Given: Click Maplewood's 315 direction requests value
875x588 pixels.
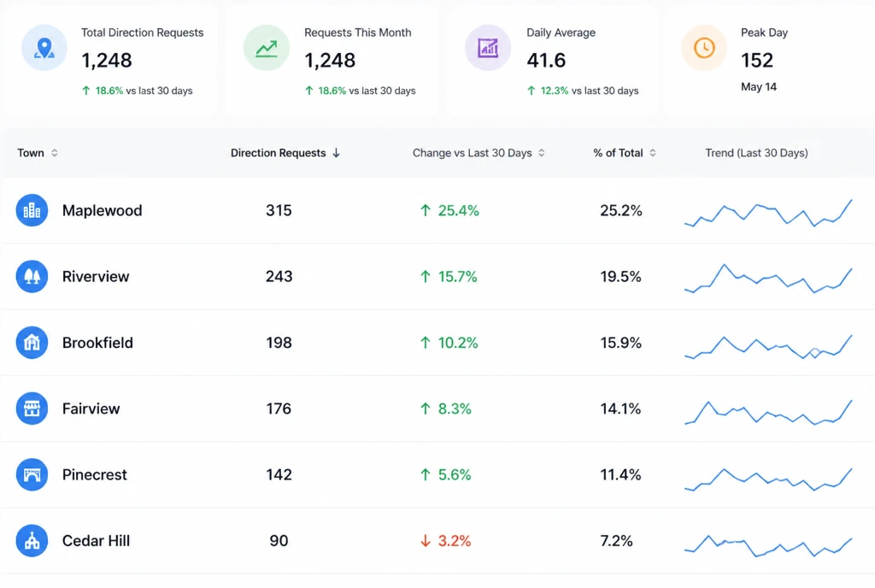Looking at the screenshot, I should coord(279,210).
